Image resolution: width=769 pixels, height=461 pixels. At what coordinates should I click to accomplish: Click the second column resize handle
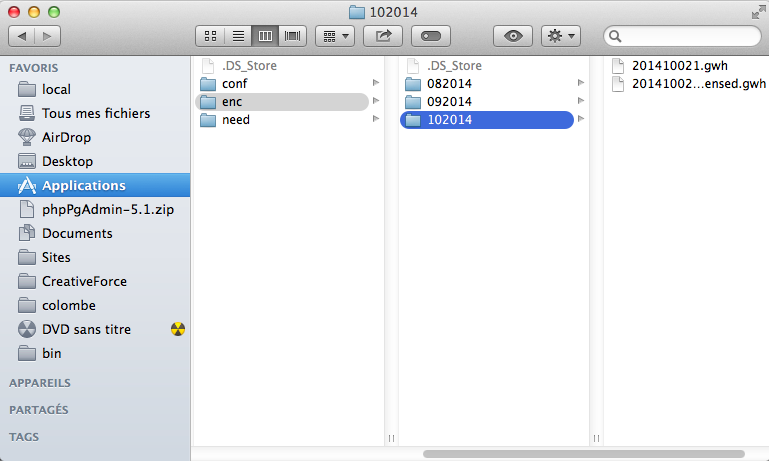[596, 438]
